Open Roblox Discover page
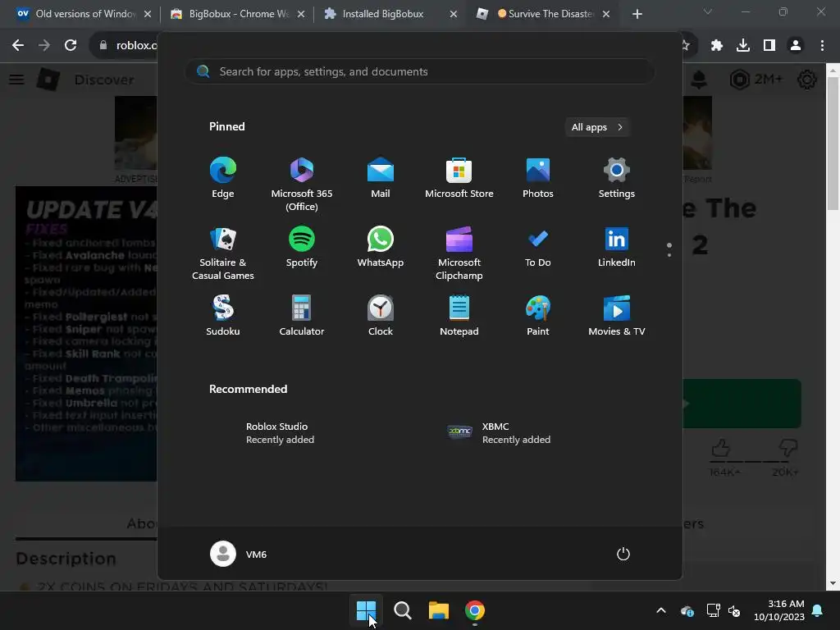840x630 pixels. click(104, 80)
